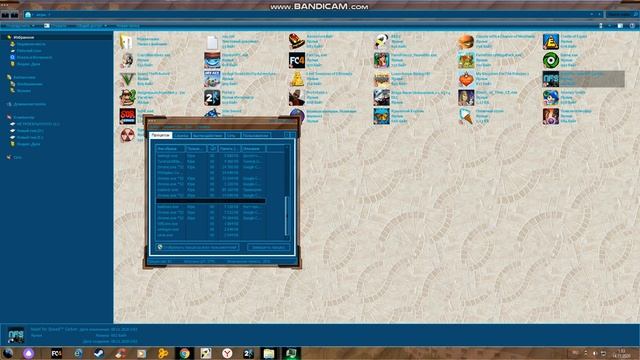The width and height of the screenshot is (640, 360).
Task: Click the Завершить процесс button
Action: (269, 247)
